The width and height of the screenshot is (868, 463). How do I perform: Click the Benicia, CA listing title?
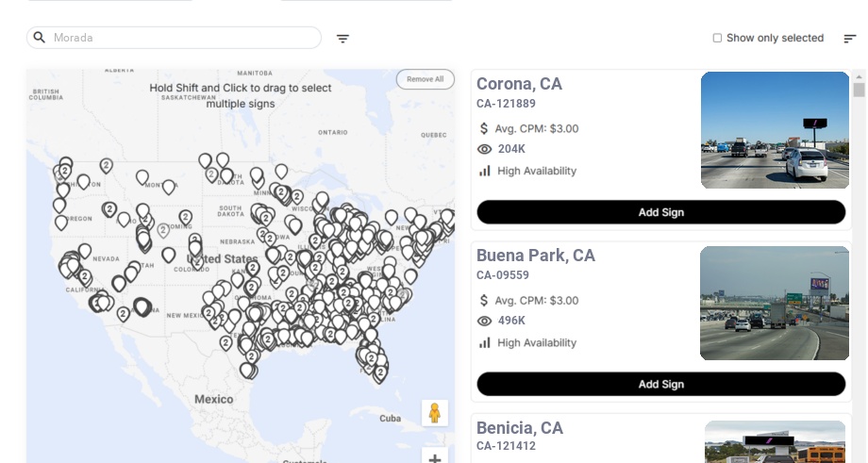(519, 428)
